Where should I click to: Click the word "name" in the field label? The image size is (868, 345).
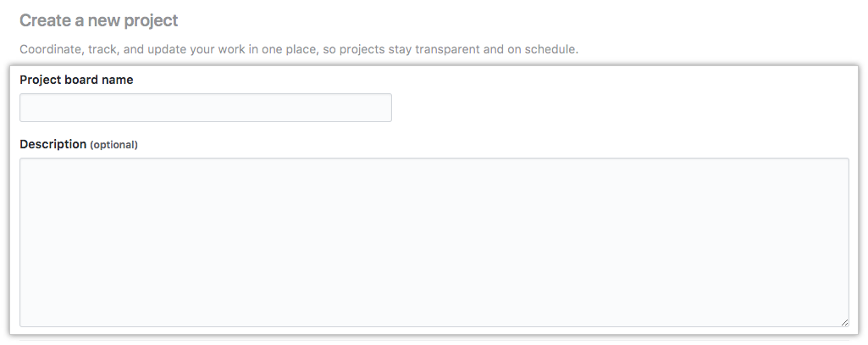pyautogui.click(x=118, y=80)
